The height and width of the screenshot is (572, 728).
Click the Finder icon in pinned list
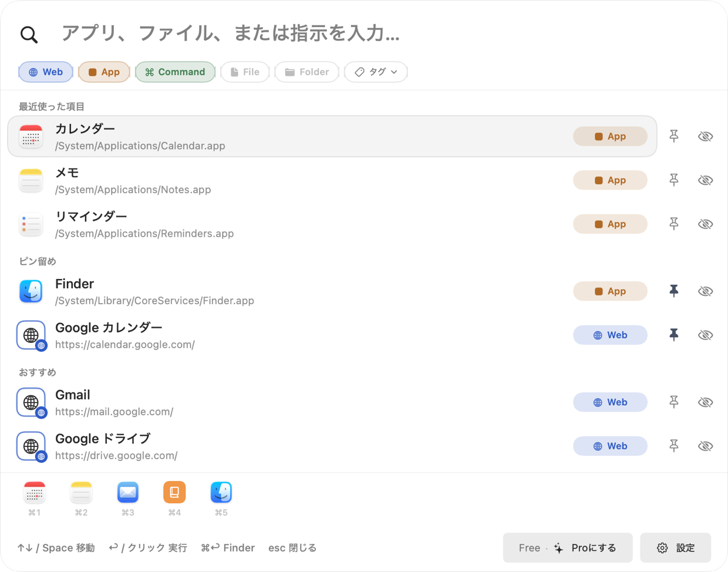tap(31, 291)
